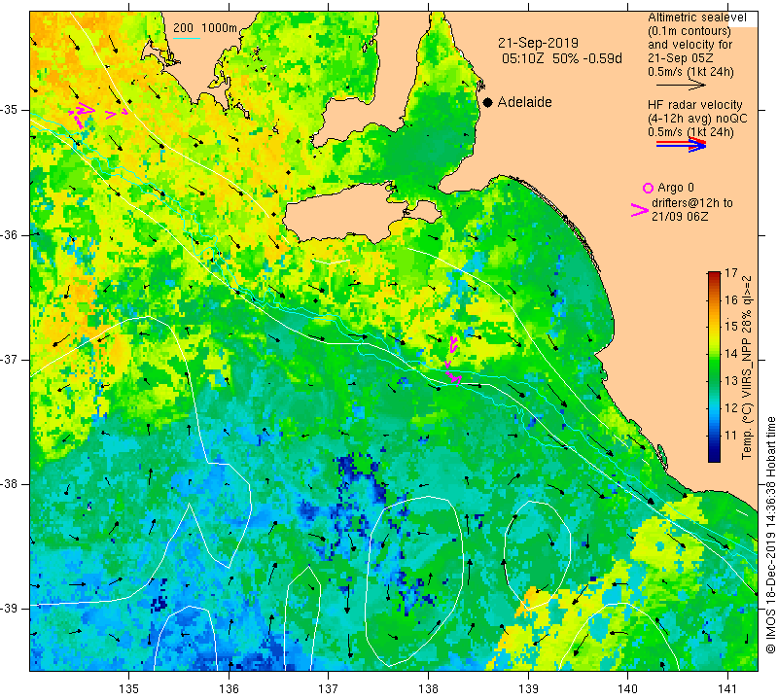Screen dimensions: 778x700
Task: Click the '21/09 06Z' drifter date text
Action: click(680, 217)
